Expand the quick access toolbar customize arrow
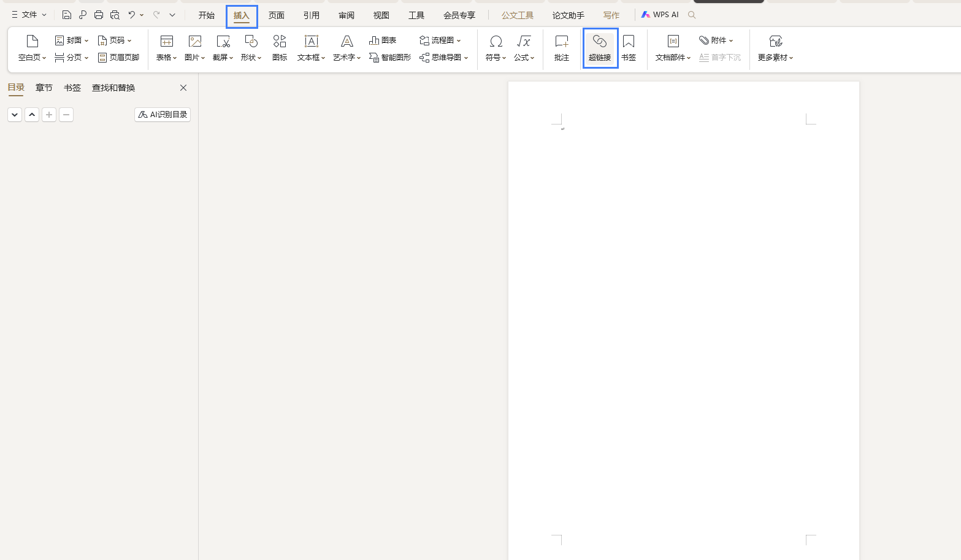The width and height of the screenshot is (961, 560). click(x=172, y=15)
